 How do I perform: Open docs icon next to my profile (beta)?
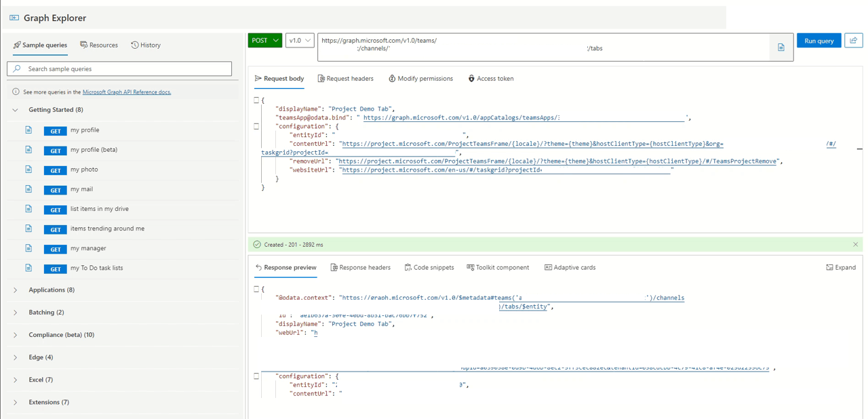pyautogui.click(x=28, y=150)
